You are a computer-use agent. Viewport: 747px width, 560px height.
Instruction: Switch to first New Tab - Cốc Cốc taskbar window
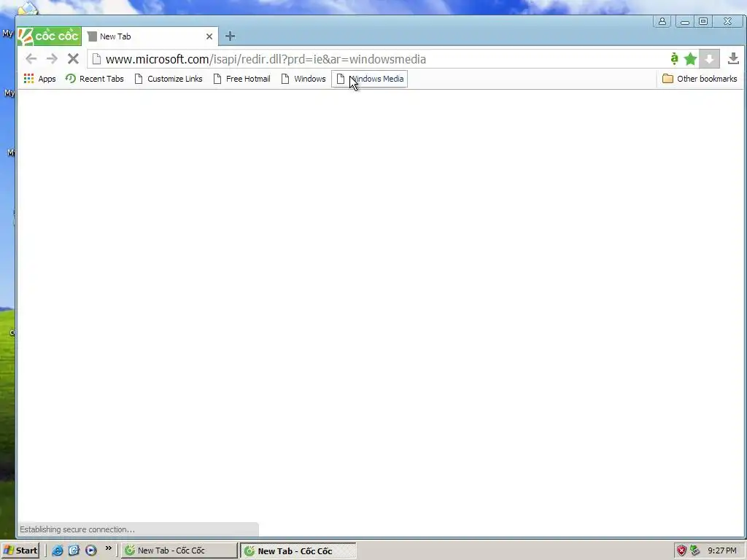tap(179, 551)
